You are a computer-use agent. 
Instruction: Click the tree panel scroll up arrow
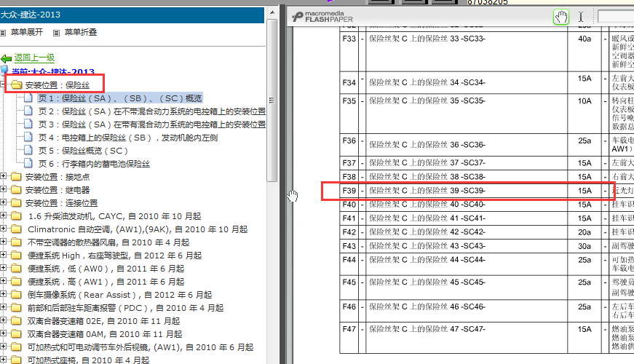coord(272,12)
